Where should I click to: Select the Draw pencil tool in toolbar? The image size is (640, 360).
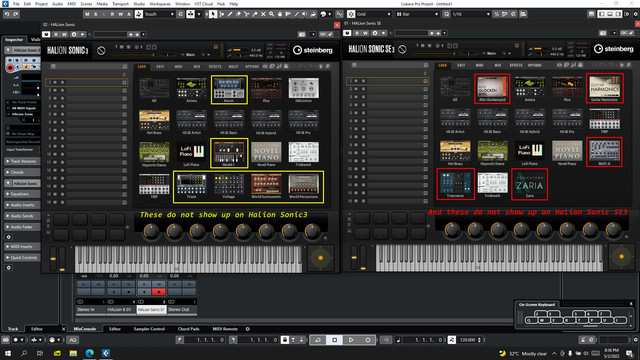coord(230,14)
